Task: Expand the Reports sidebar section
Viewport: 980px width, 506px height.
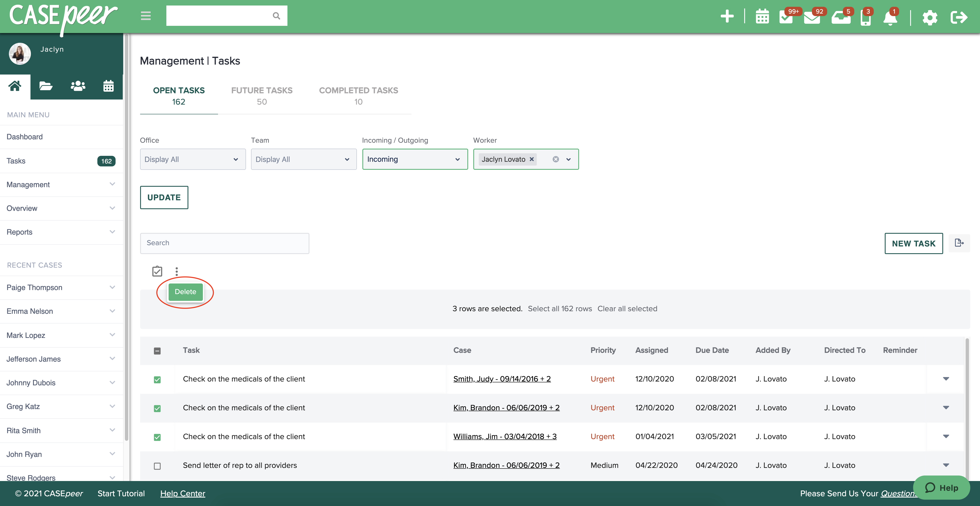Action: pyautogui.click(x=61, y=232)
